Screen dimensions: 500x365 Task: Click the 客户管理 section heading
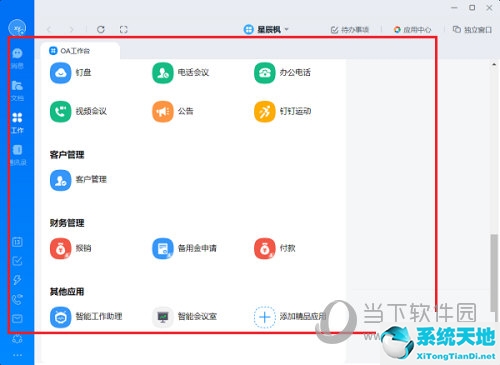click(67, 155)
